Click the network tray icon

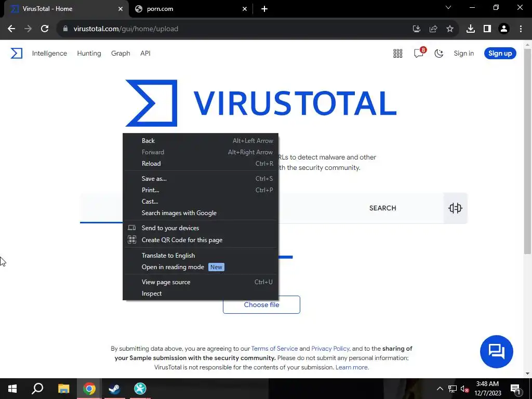453,389
